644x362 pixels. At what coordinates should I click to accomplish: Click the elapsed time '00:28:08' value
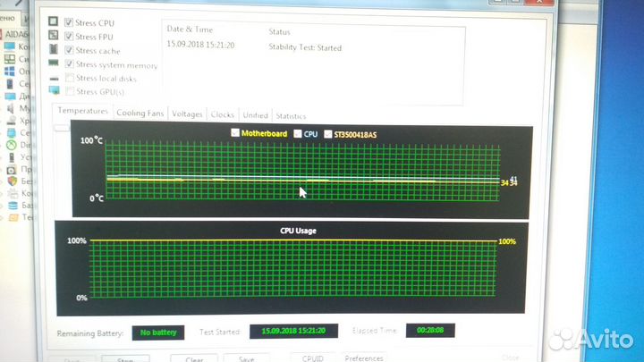click(x=430, y=330)
